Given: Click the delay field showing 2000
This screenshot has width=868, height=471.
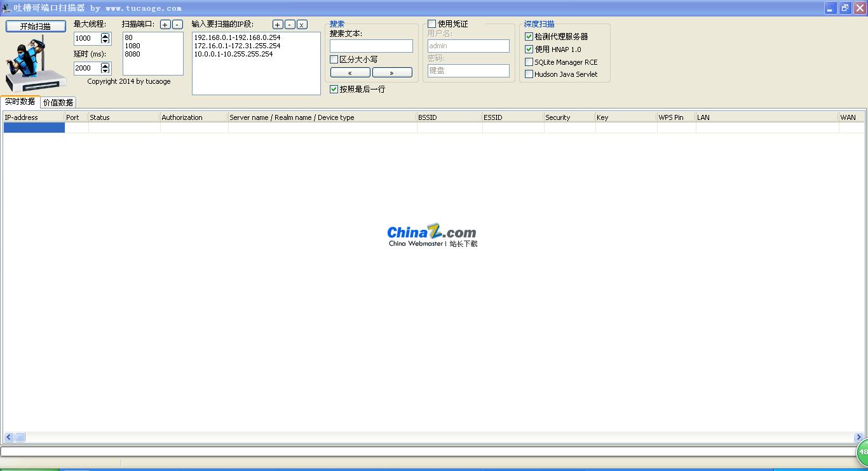Looking at the screenshot, I should 87,68.
